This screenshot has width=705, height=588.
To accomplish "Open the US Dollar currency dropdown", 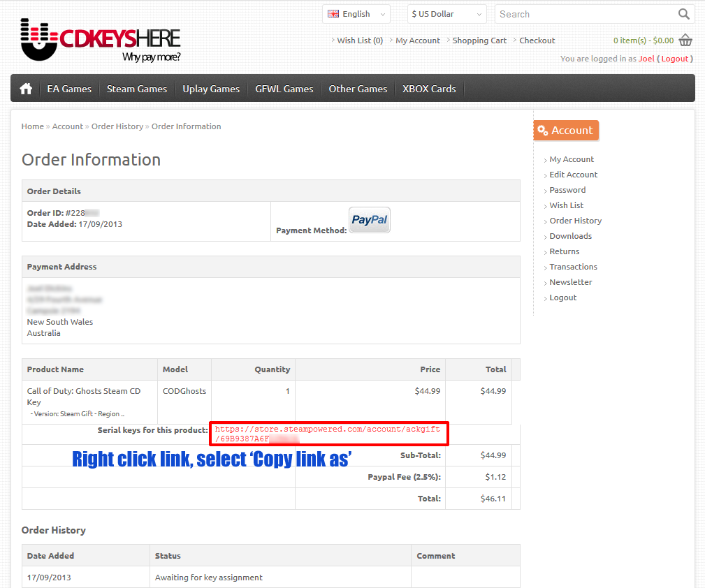I will [x=446, y=14].
